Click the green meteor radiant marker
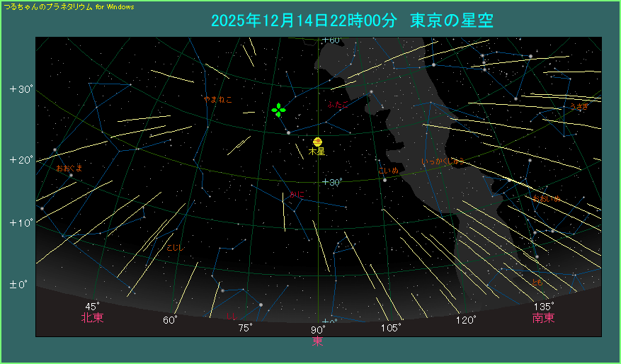The height and width of the screenshot is (364, 621). click(x=279, y=110)
